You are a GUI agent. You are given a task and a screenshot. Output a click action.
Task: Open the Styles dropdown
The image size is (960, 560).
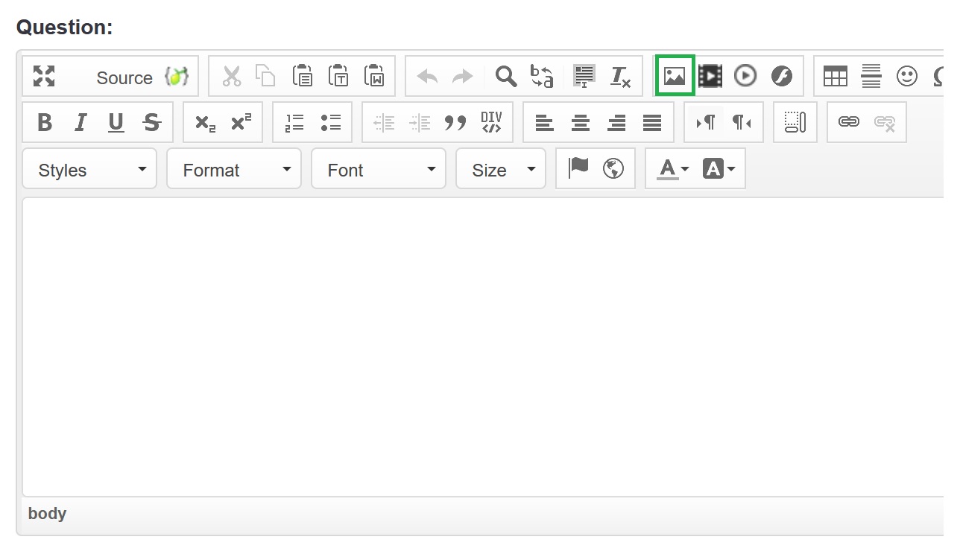click(x=90, y=169)
